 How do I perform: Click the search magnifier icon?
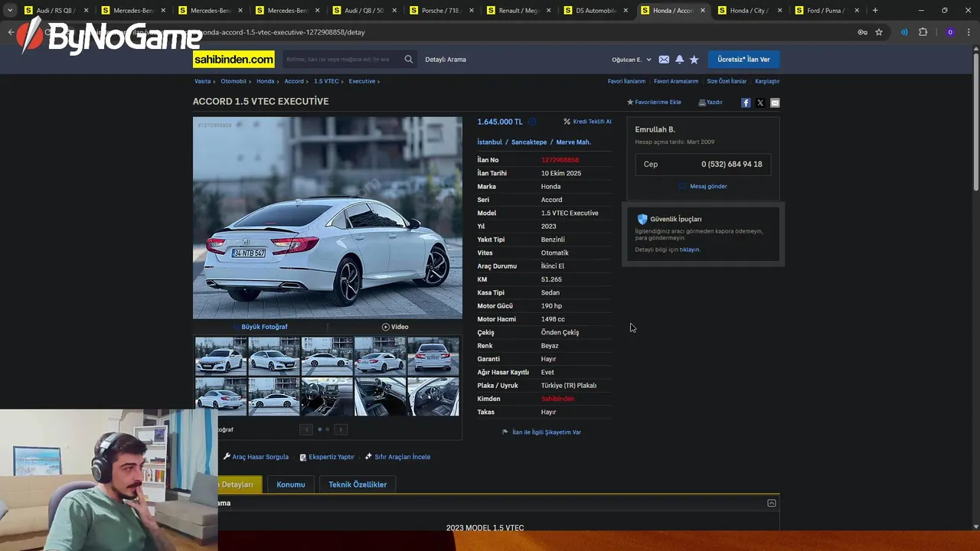(409, 59)
